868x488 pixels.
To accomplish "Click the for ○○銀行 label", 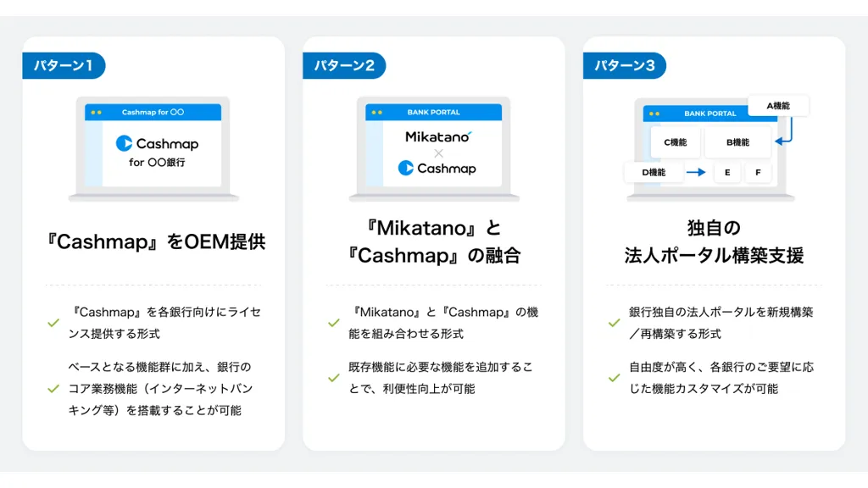I will [157, 162].
